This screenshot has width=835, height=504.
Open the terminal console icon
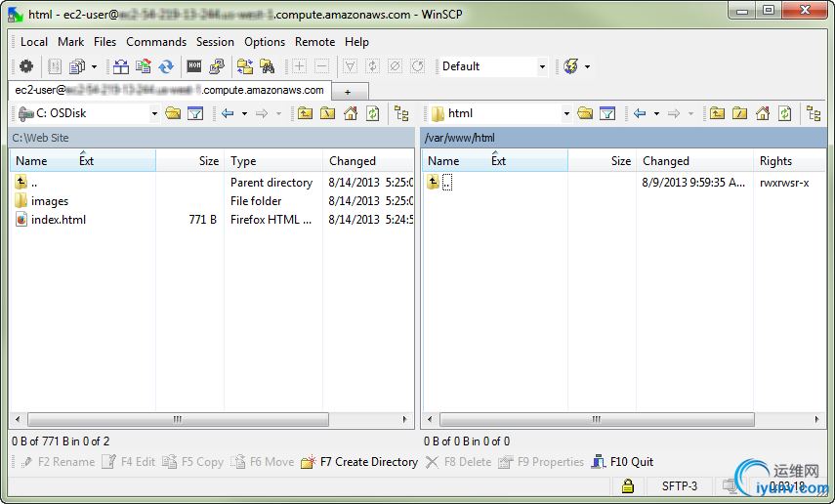click(194, 66)
